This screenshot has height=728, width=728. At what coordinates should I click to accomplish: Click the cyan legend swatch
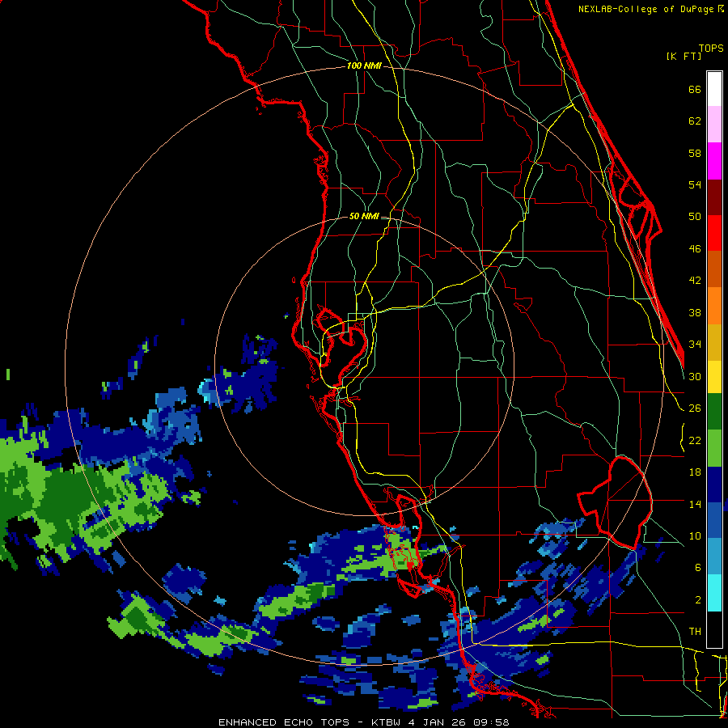[714, 593]
